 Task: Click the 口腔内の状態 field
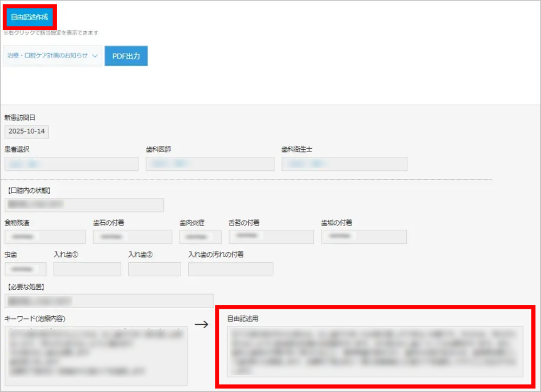point(84,204)
